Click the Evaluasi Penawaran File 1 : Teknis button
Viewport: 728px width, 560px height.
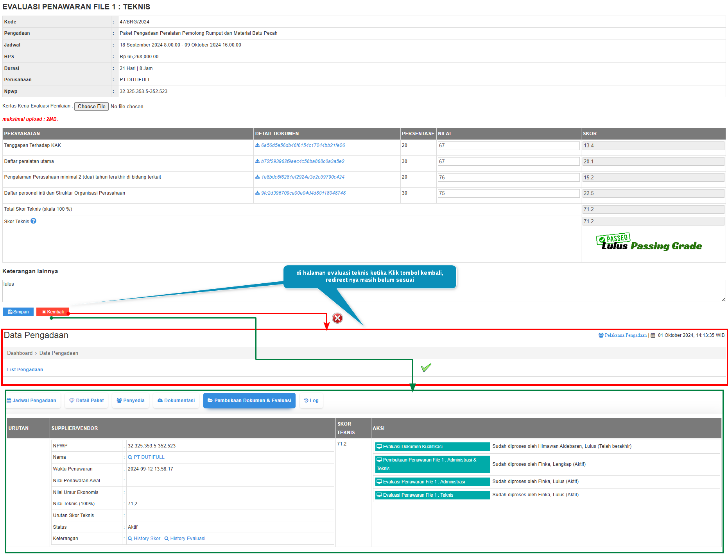[x=432, y=495]
